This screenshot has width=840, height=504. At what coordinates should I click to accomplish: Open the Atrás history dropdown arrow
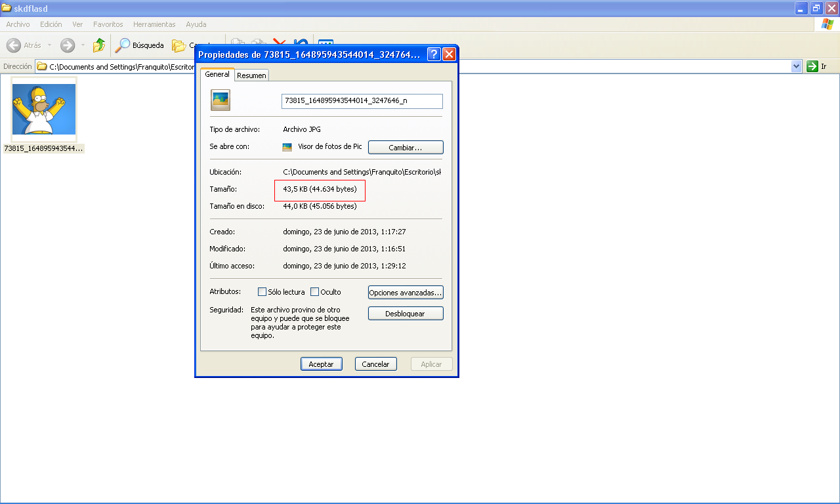point(49,45)
